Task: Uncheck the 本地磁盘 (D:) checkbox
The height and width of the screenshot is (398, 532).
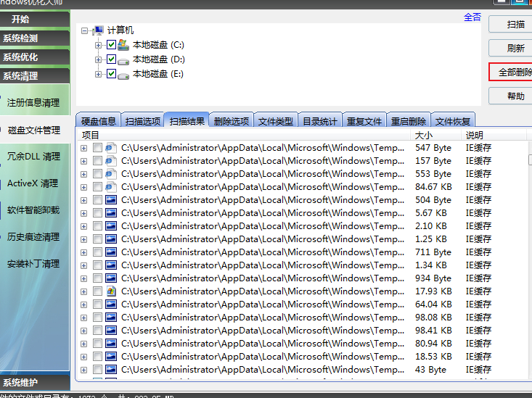Action: (x=111, y=59)
